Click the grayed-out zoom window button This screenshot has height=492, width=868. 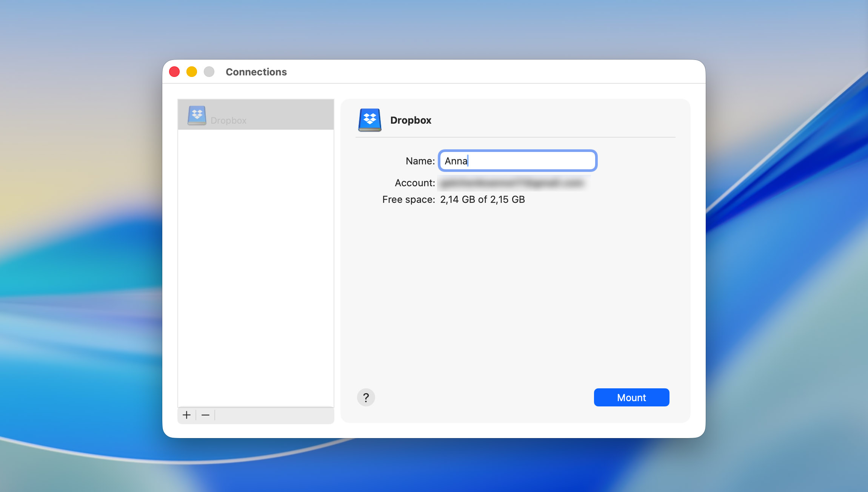pos(209,72)
